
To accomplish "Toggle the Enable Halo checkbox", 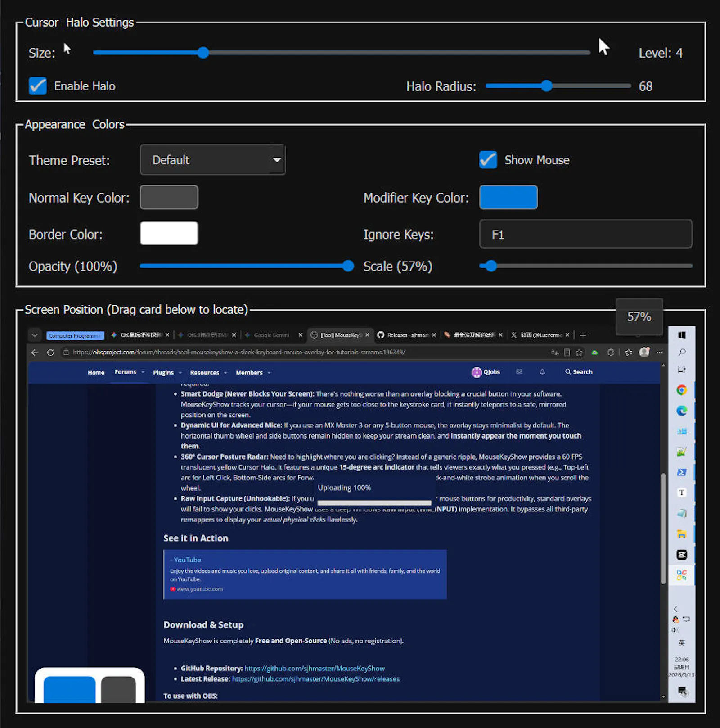I will pyautogui.click(x=38, y=86).
